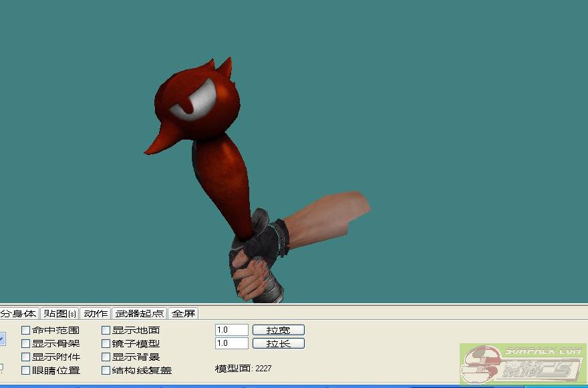Check the 显示背景 option
This screenshot has height=388, width=588.
tap(106, 357)
